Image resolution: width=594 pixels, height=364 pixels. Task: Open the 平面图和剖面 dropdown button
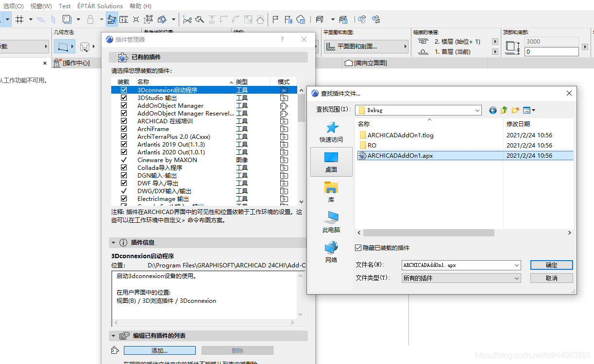(366, 47)
